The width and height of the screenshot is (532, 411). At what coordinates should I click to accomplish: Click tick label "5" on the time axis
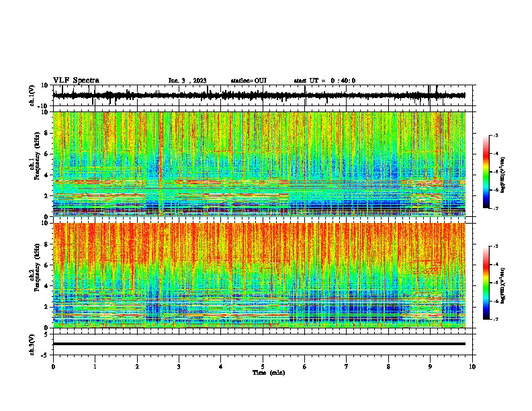pyautogui.click(x=263, y=367)
